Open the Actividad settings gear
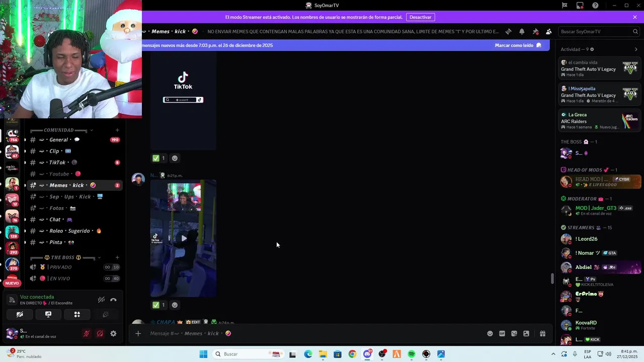This screenshot has width=644, height=362. tap(592, 49)
